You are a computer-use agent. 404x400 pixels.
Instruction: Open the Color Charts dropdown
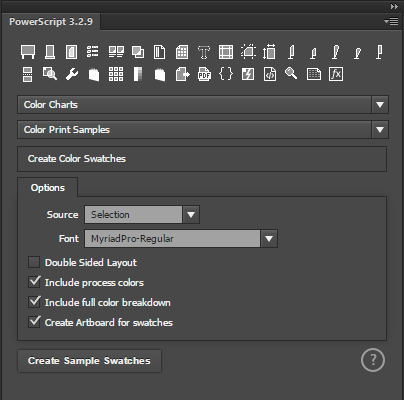pos(203,105)
